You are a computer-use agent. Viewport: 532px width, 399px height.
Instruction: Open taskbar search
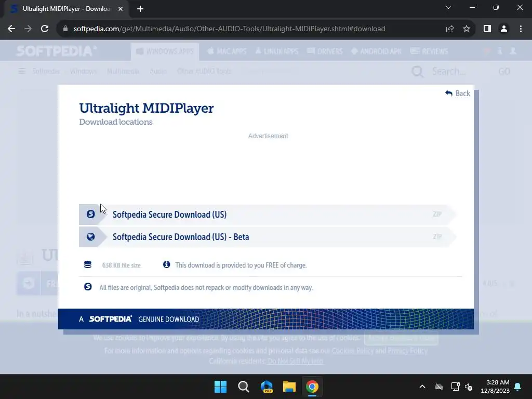click(244, 387)
